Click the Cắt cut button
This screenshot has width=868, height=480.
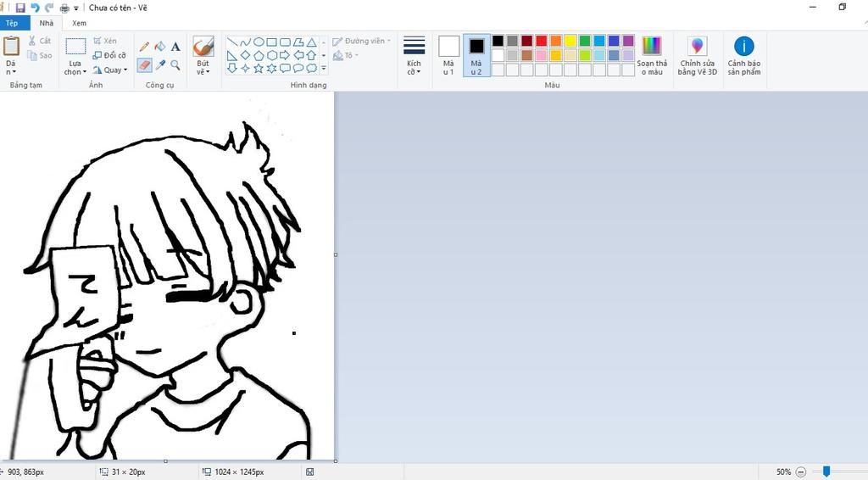[x=40, y=41]
